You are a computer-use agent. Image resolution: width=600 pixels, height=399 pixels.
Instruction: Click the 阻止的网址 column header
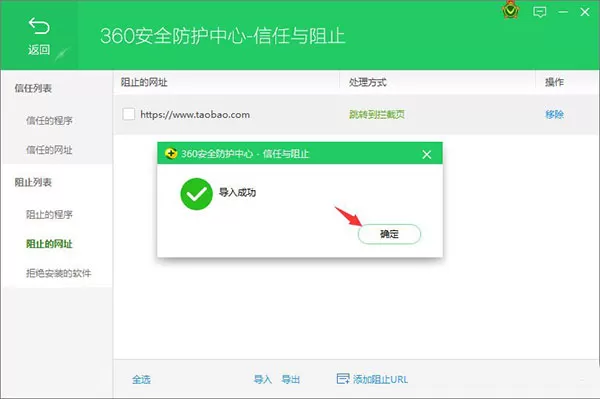pyautogui.click(x=144, y=82)
